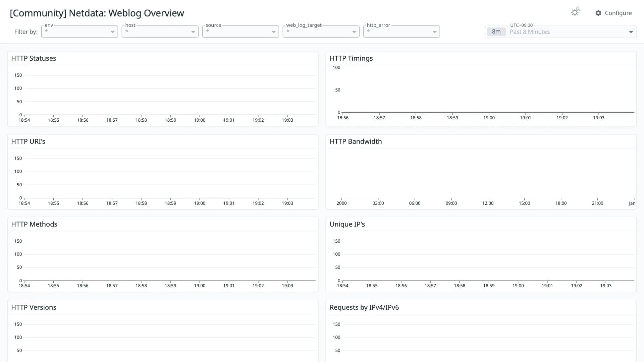Click 18:54 tick on HTTP Methods chart

(x=24, y=286)
